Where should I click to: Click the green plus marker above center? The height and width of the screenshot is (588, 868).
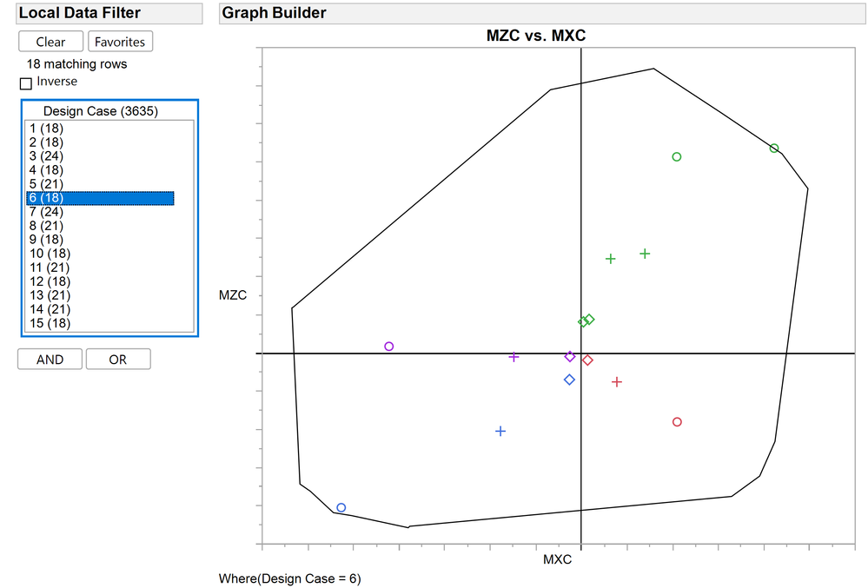[610, 258]
